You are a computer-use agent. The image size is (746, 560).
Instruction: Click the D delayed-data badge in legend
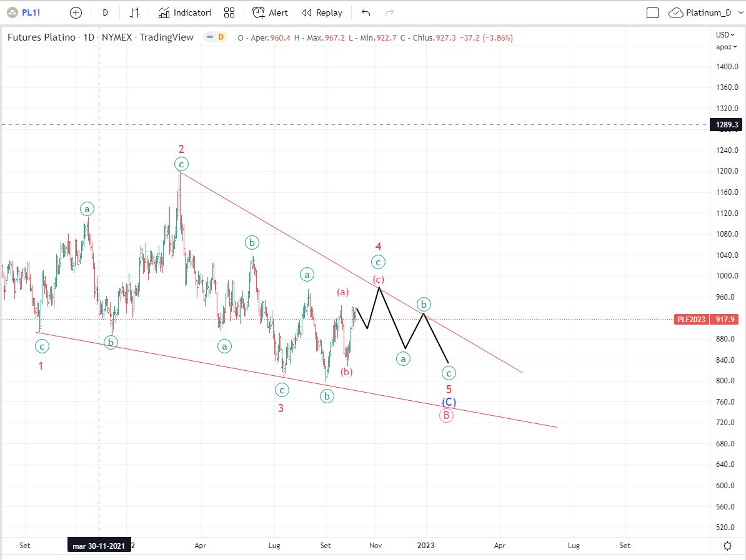[x=221, y=37]
